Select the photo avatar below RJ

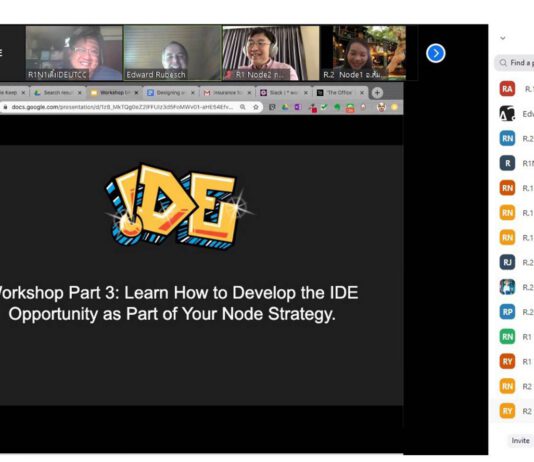point(507,287)
